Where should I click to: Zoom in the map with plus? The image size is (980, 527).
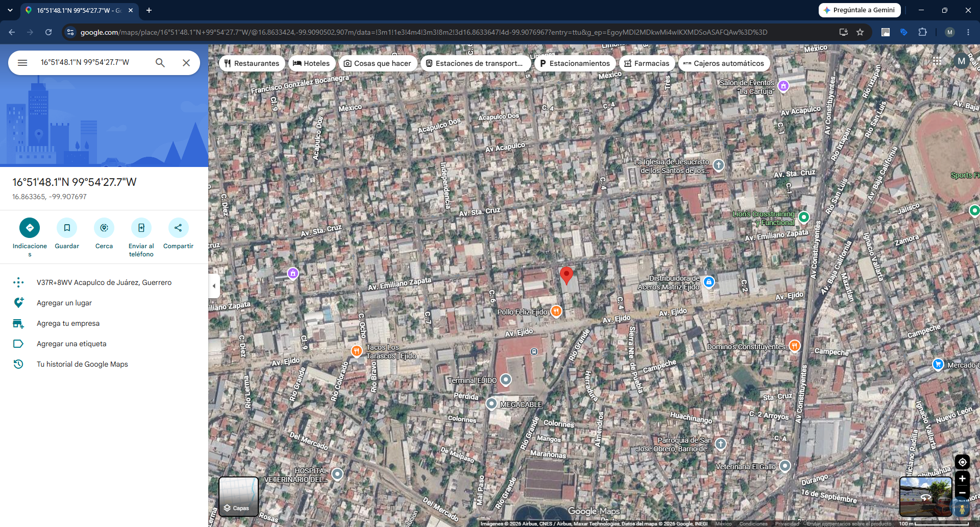coord(962,478)
